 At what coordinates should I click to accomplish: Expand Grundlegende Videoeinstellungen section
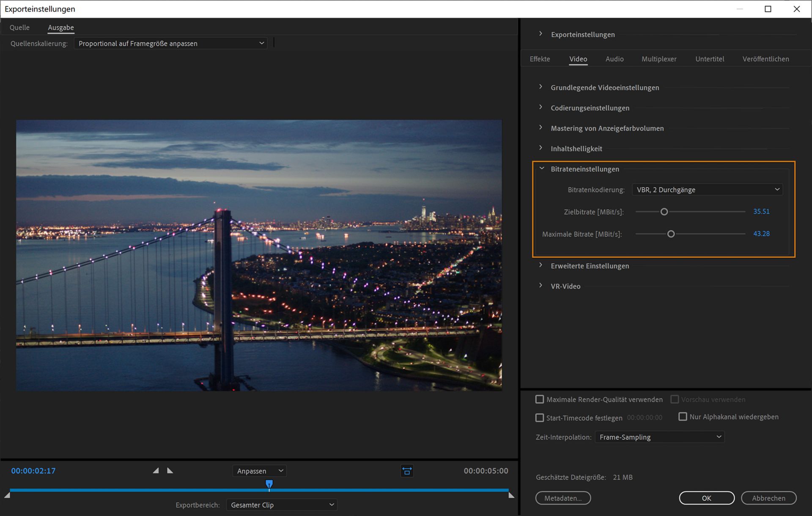pos(540,87)
